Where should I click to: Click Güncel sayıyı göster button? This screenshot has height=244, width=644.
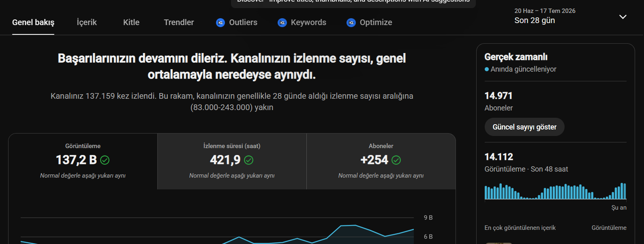point(524,127)
